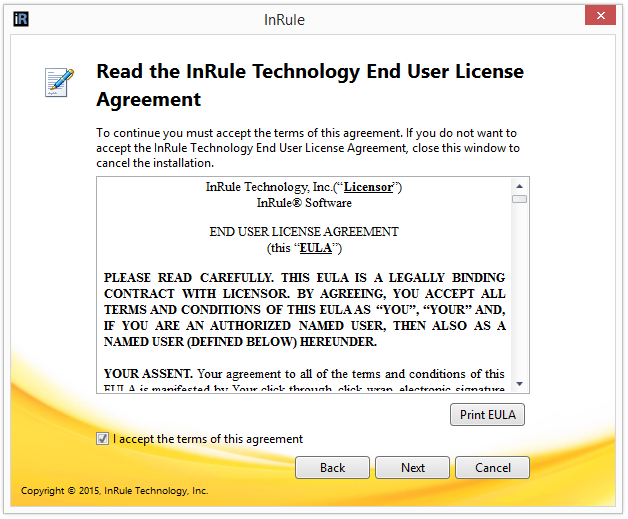Go back to the previous installer step

(333, 467)
